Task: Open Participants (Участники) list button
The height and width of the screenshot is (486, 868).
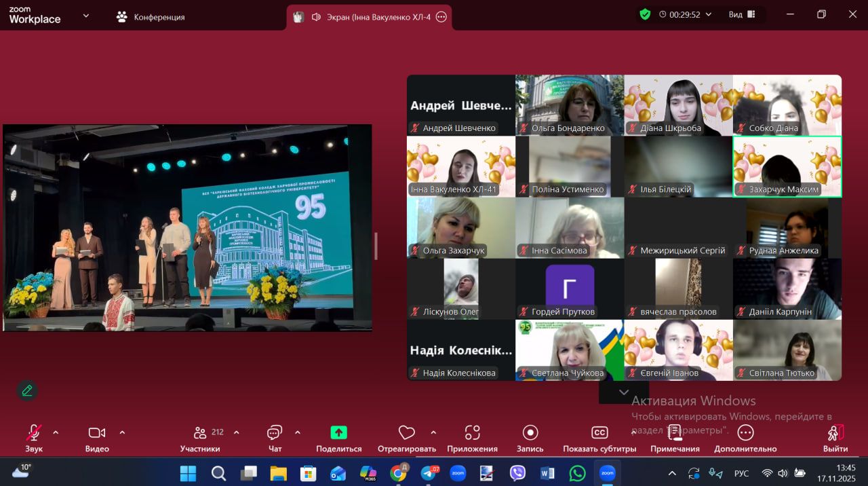Action: click(x=201, y=433)
